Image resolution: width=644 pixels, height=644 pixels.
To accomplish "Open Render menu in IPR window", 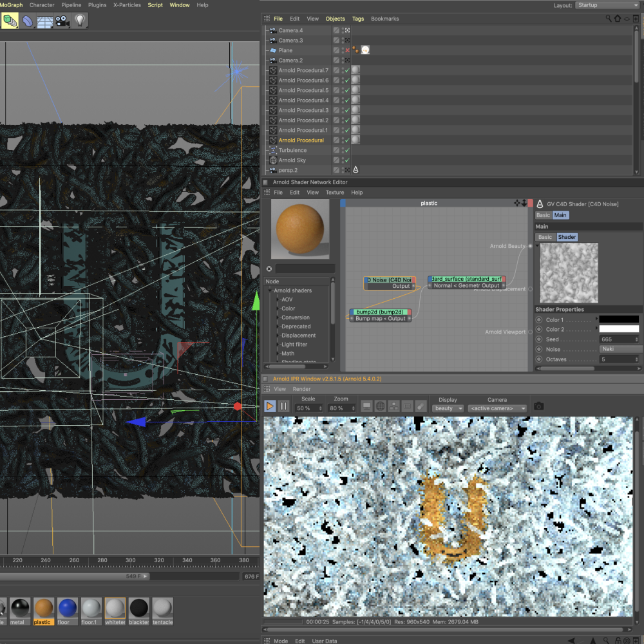I will 301,389.
